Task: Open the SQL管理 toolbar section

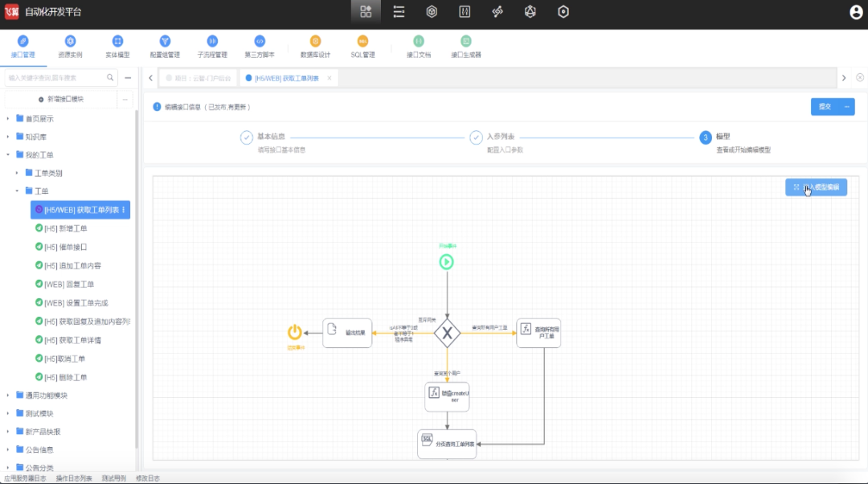Action: pos(362,47)
